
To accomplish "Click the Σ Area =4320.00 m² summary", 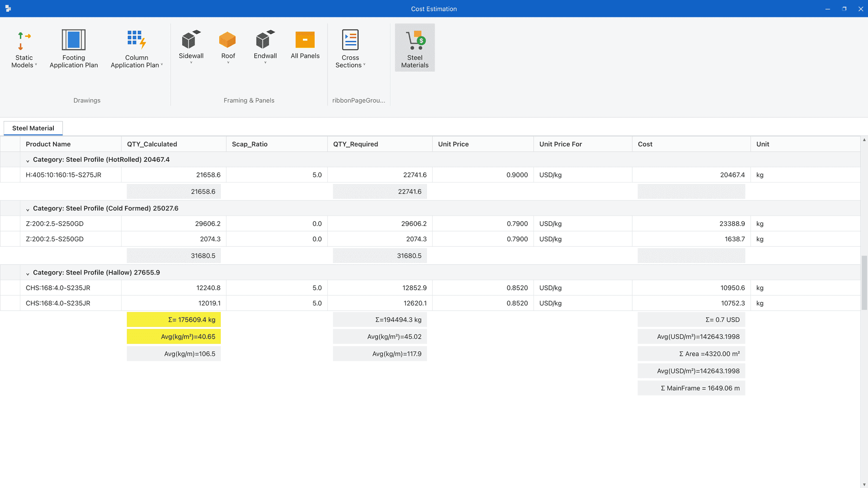I will click(x=691, y=354).
